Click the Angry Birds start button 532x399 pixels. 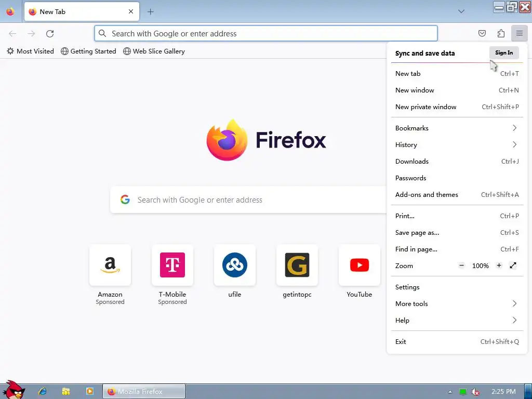click(x=13, y=390)
